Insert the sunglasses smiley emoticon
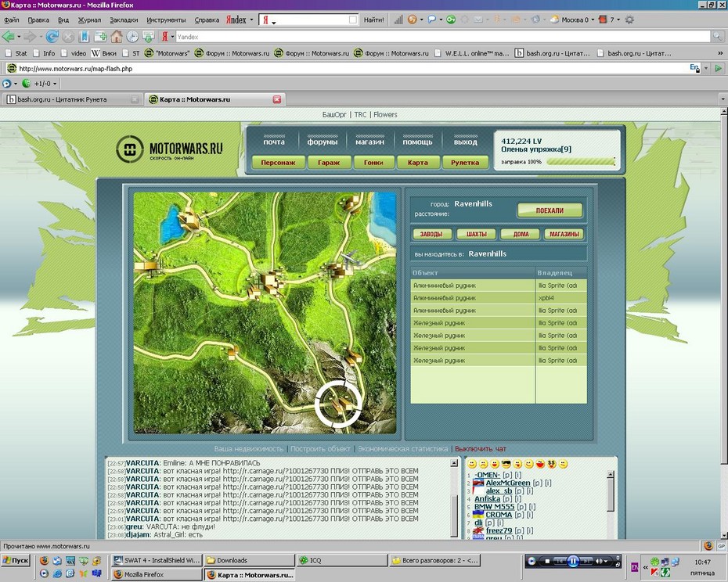 point(506,464)
